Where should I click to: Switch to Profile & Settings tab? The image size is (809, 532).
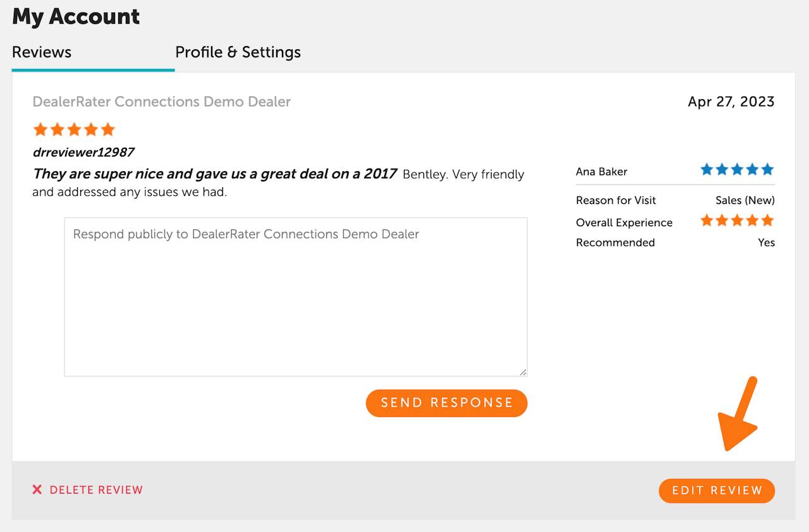[x=238, y=52]
